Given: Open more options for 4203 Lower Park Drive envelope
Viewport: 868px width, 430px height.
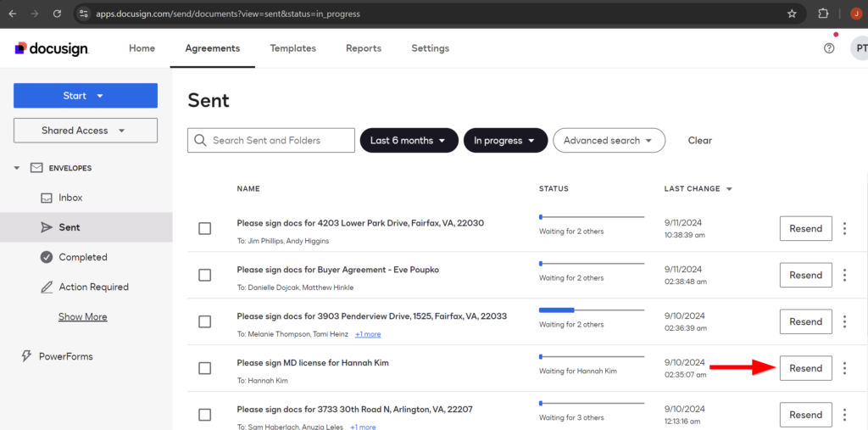Looking at the screenshot, I should click(x=845, y=228).
